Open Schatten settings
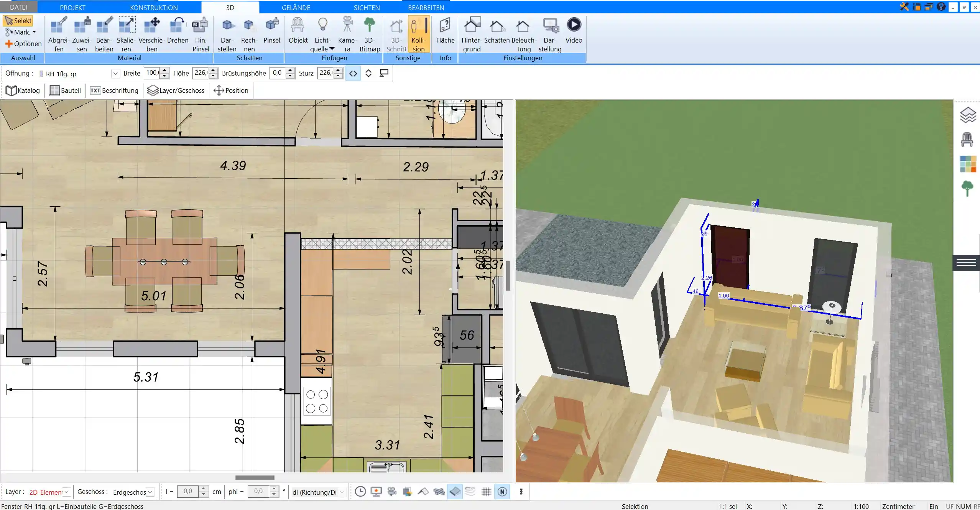 point(497,31)
